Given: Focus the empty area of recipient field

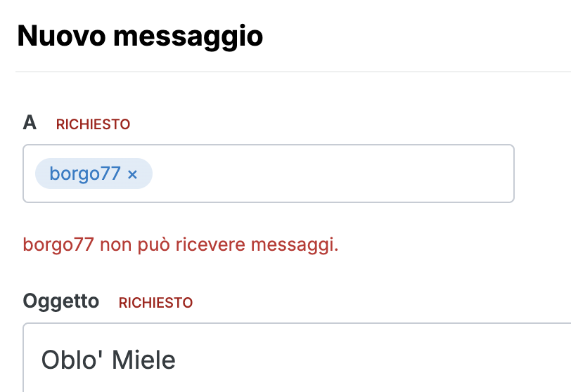Looking at the screenshot, I should [x=331, y=174].
